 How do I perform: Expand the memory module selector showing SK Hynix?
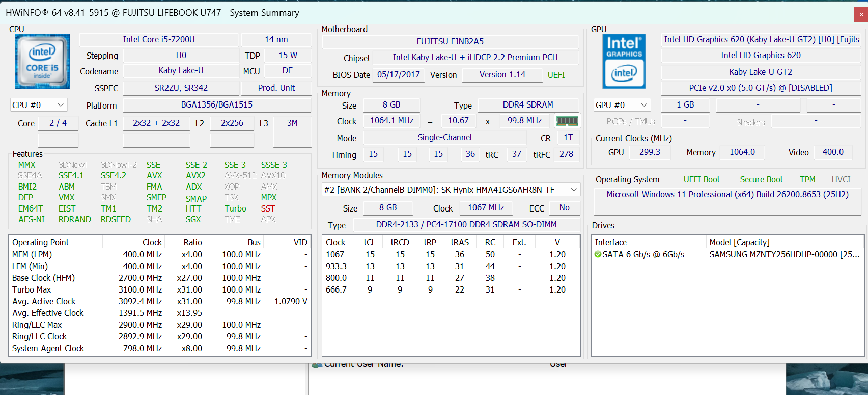click(x=451, y=190)
